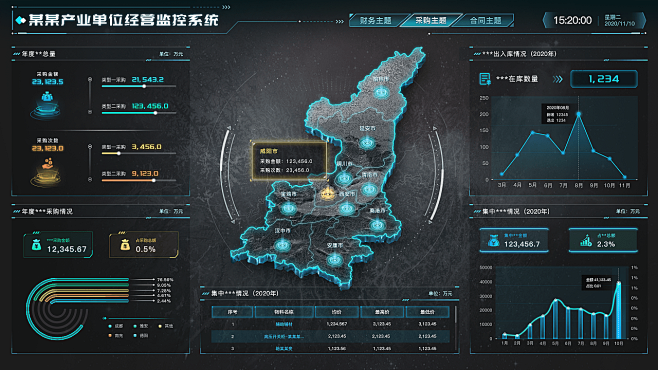Click the bar chart icon beside 2.3%
This screenshot has width=658, height=370.
[586, 240]
